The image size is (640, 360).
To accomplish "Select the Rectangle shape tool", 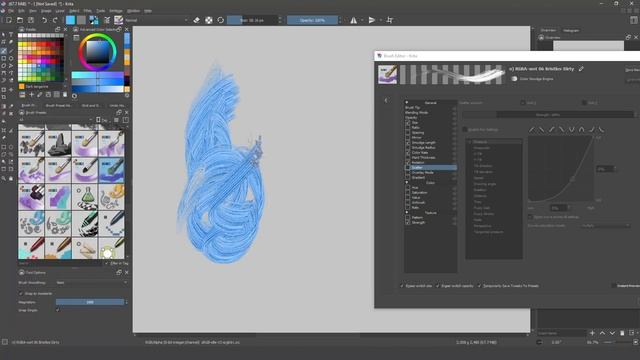I will click(x=4, y=58).
